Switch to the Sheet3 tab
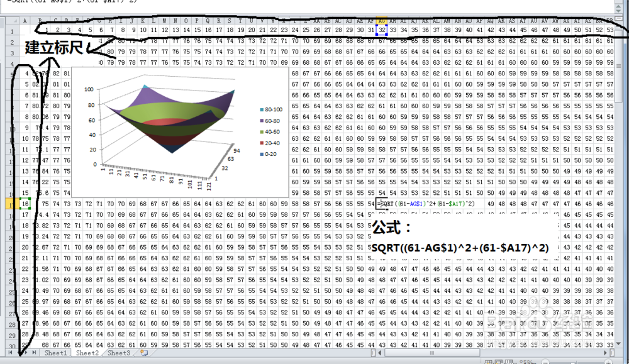The height and width of the screenshot is (364, 629). tap(119, 353)
